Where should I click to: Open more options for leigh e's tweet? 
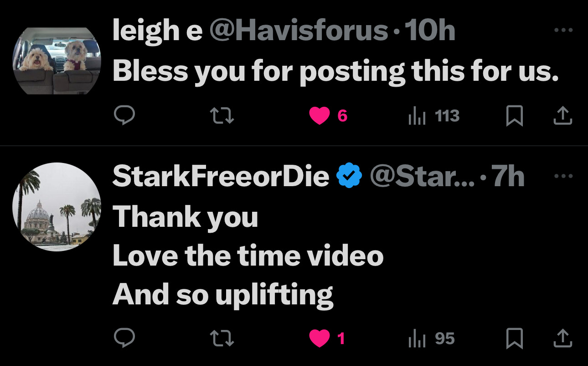[563, 31]
